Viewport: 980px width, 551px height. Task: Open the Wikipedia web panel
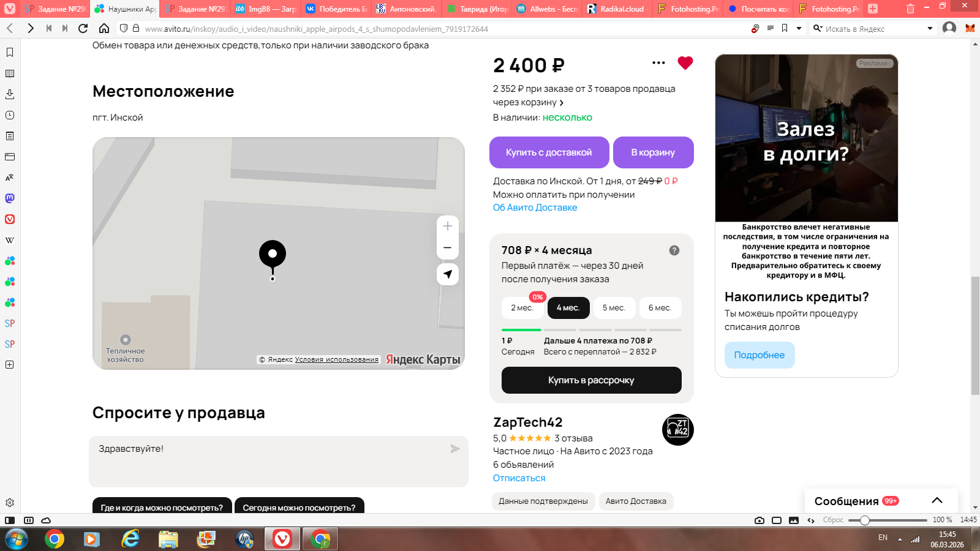pyautogui.click(x=10, y=240)
